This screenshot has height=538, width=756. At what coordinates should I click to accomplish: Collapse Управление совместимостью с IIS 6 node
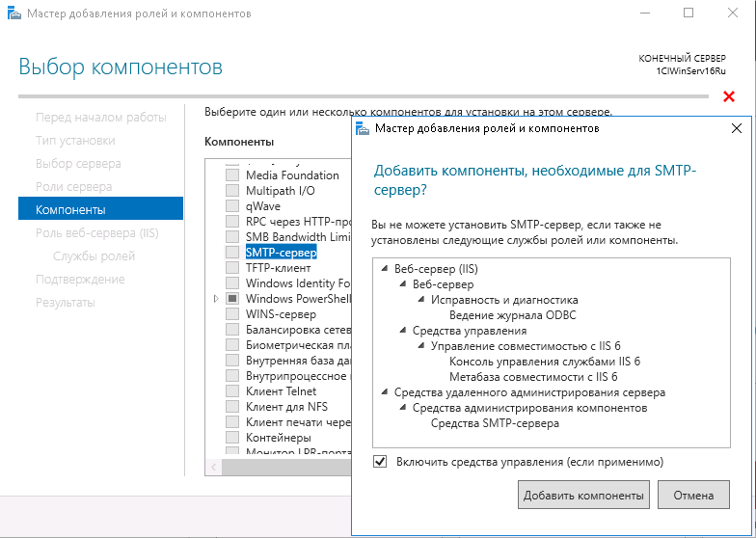(420, 345)
